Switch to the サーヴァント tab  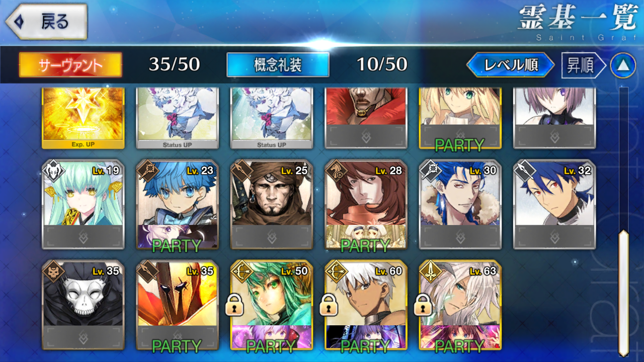pos(70,65)
